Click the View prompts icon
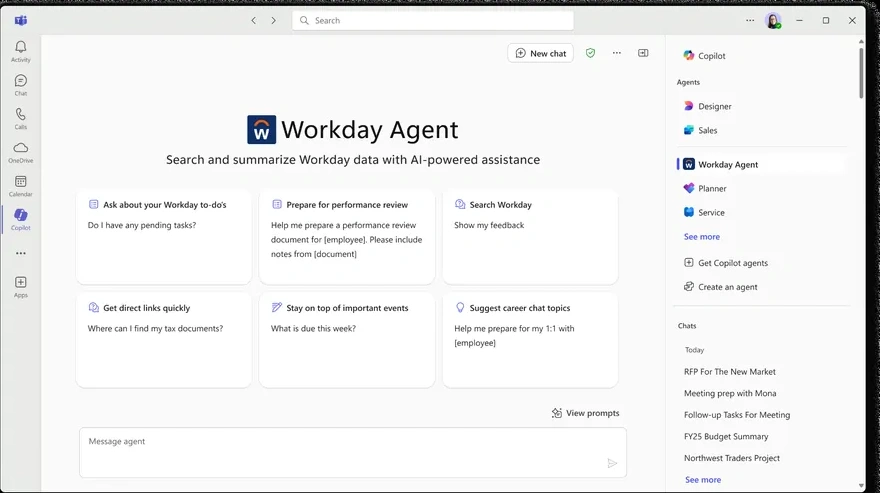 click(x=557, y=413)
